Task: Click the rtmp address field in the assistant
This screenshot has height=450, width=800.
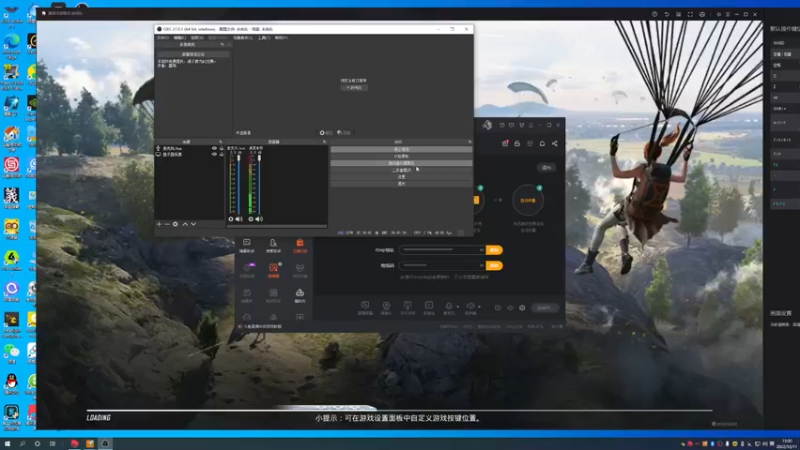Action: click(442, 250)
